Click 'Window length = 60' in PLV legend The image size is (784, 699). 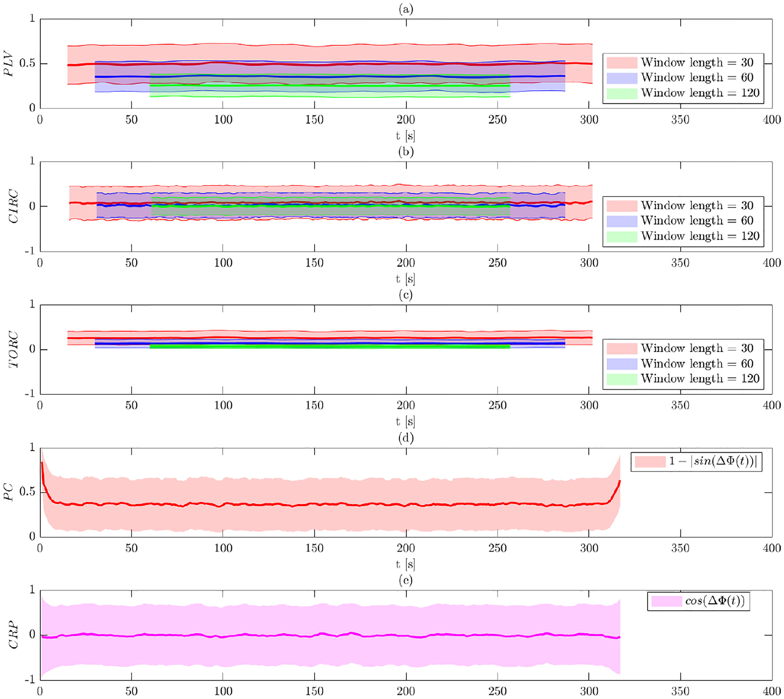click(697, 78)
